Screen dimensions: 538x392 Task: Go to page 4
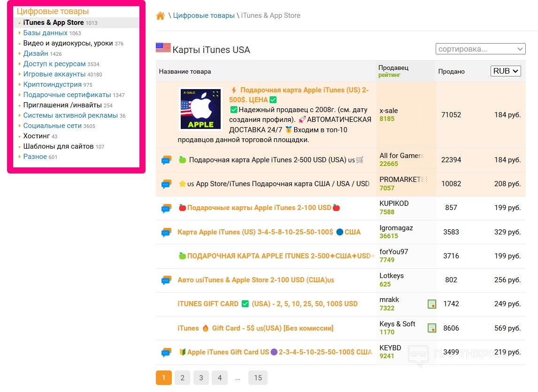220,377
